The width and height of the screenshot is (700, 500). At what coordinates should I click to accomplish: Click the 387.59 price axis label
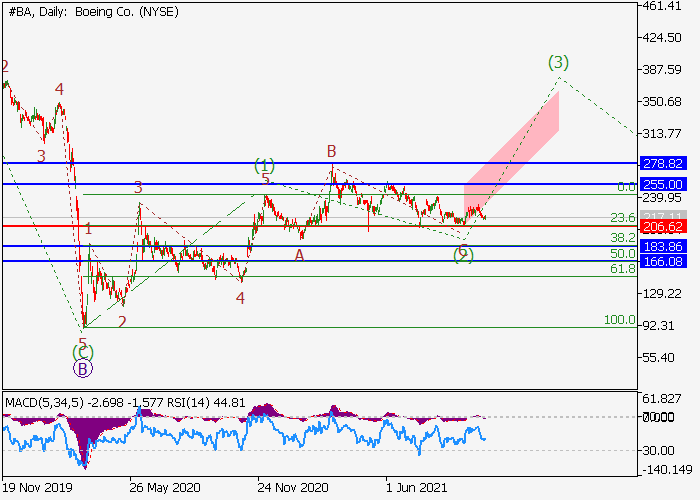pyautogui.click(x=662, y=70)
